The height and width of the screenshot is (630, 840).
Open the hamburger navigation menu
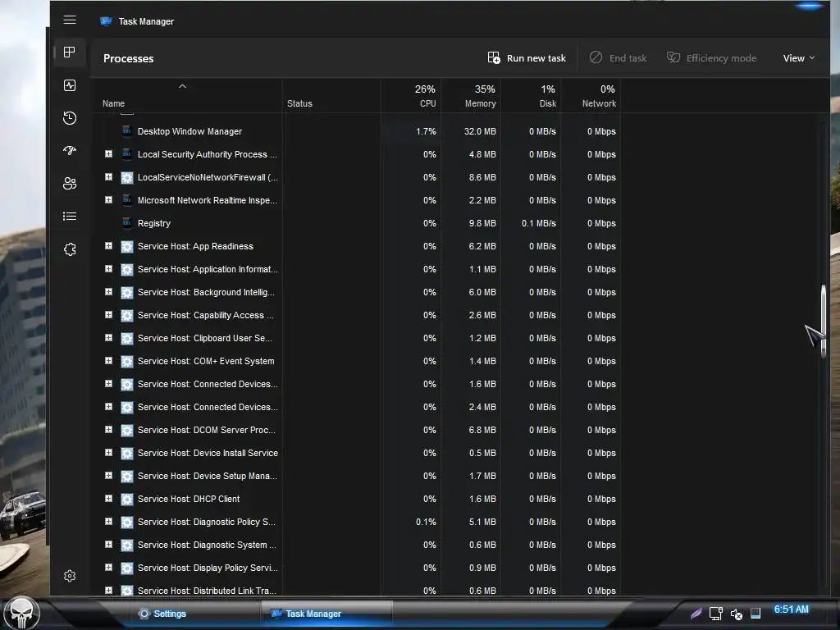70,20
